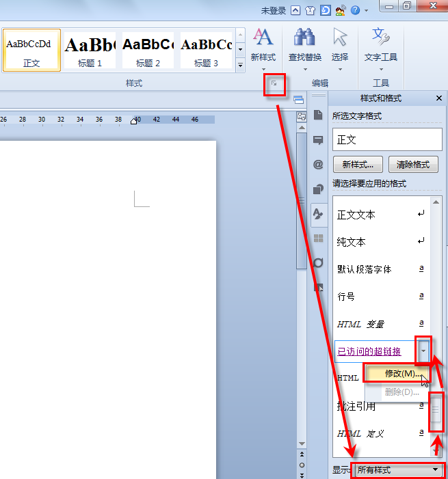Move styles gallery down one row

pos(240,49)
